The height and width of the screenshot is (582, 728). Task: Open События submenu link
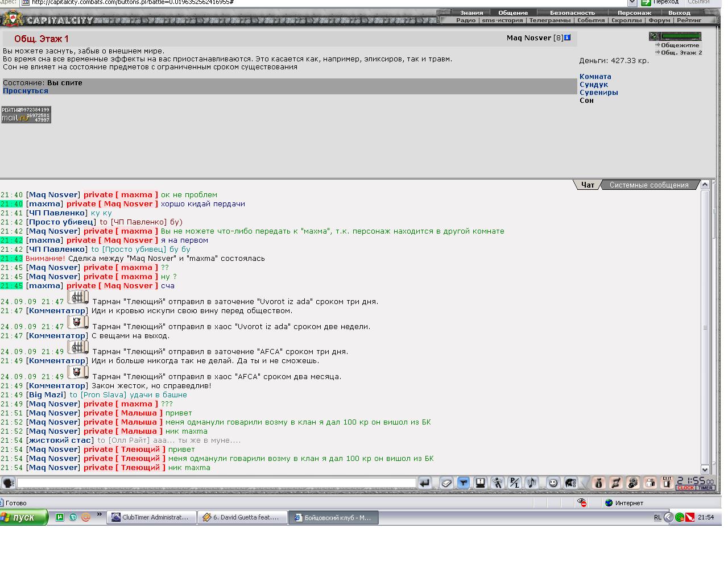pyautogui.click(x=591, y=20)
